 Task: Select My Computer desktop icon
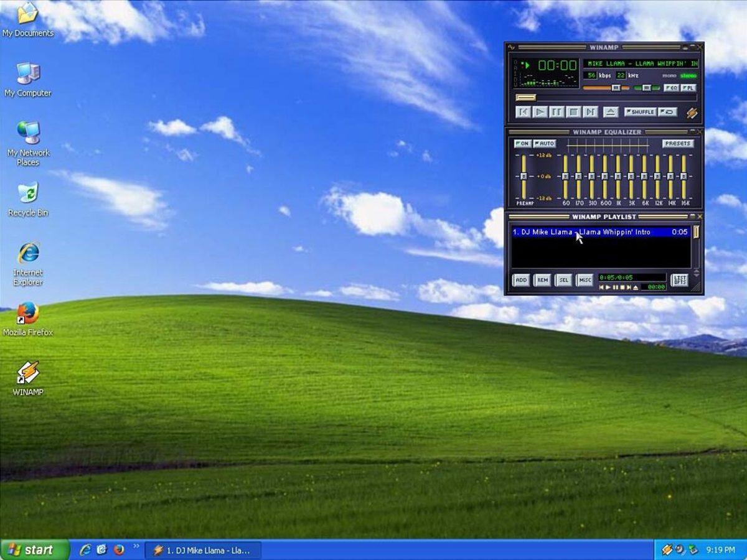tap(28, 80)
